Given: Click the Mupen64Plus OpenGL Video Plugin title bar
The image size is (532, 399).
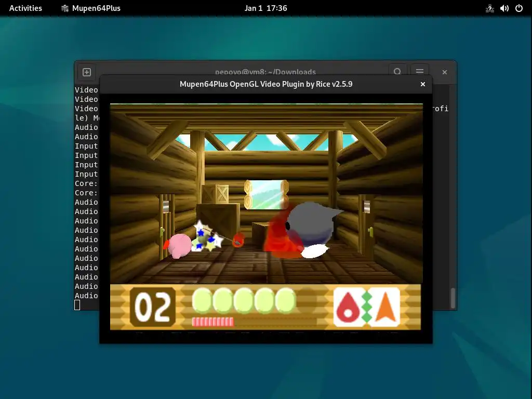Looking at the screenshot, I should click(x=266, y=84).
